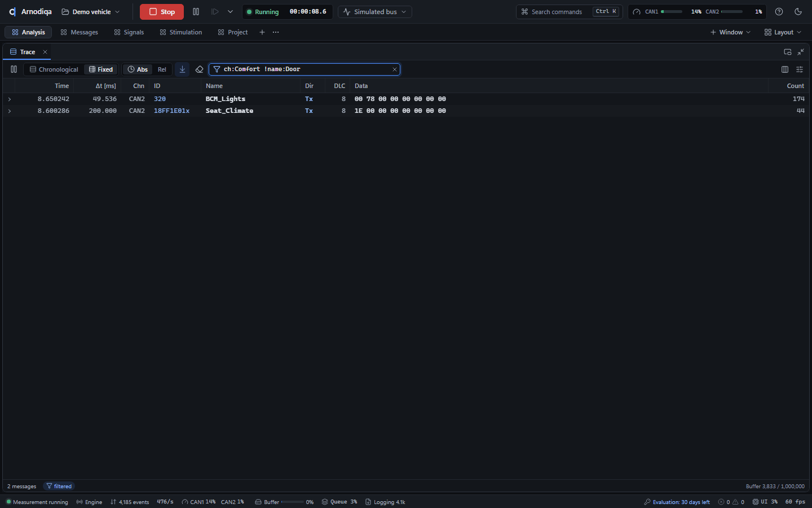The width and height of the screenshot is (812, 508).
Task: Click the Engine status indicator
Action: point(89,502)
